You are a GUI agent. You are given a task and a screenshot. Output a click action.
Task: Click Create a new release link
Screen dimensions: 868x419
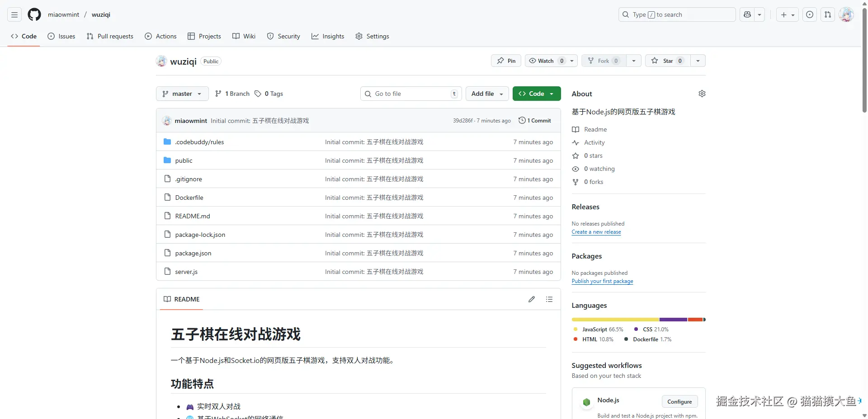[x=596, y=232]
